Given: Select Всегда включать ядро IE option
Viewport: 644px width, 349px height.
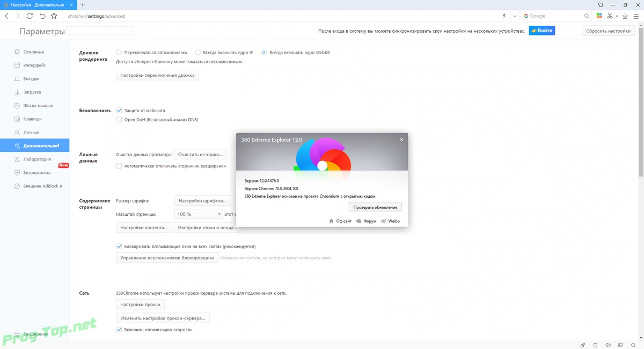Looking at the screenshot, I should click(198, 53).
